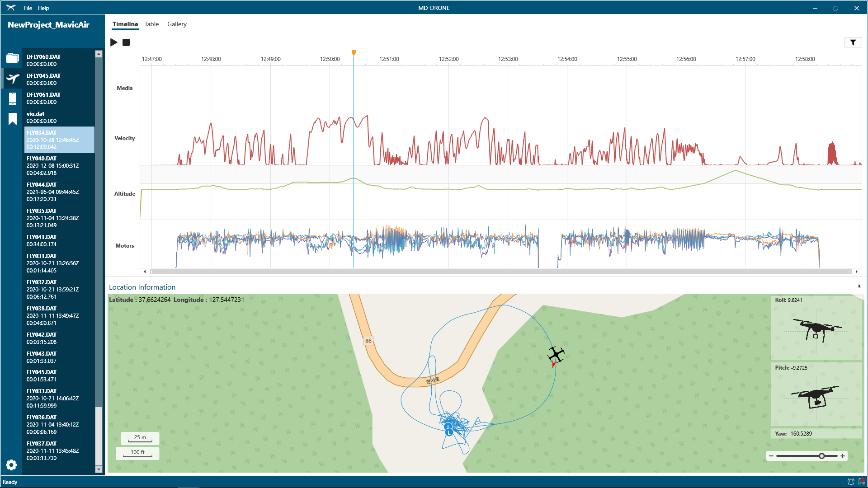Select FLY035.DAT flight log

coord(59,218)
